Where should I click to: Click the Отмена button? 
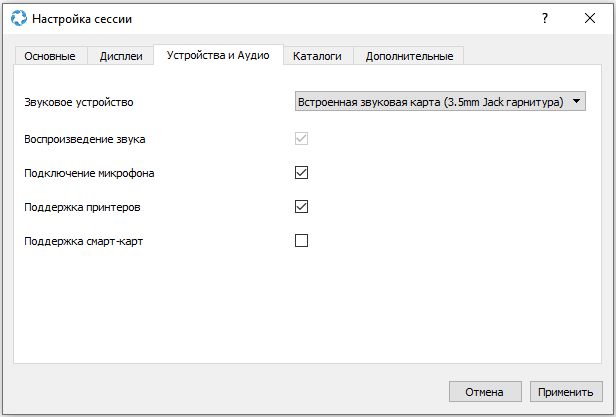(485, 391)
